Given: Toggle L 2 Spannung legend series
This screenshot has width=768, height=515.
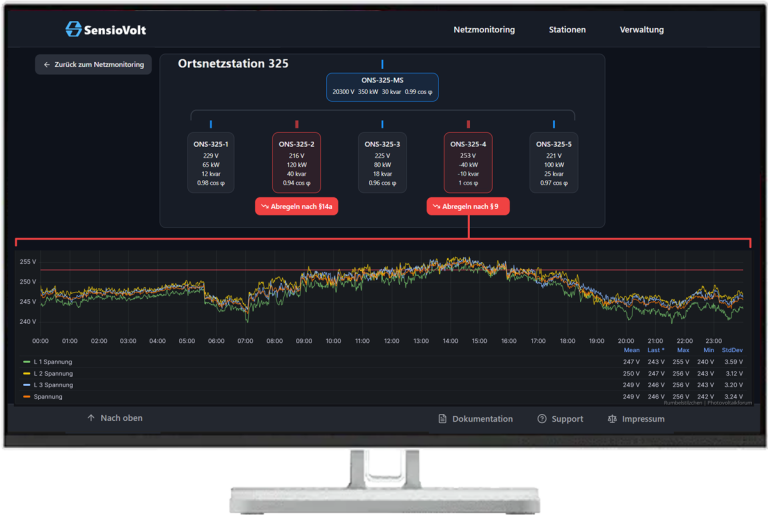Looking at the screenshot, I should (x=53, y=373).
